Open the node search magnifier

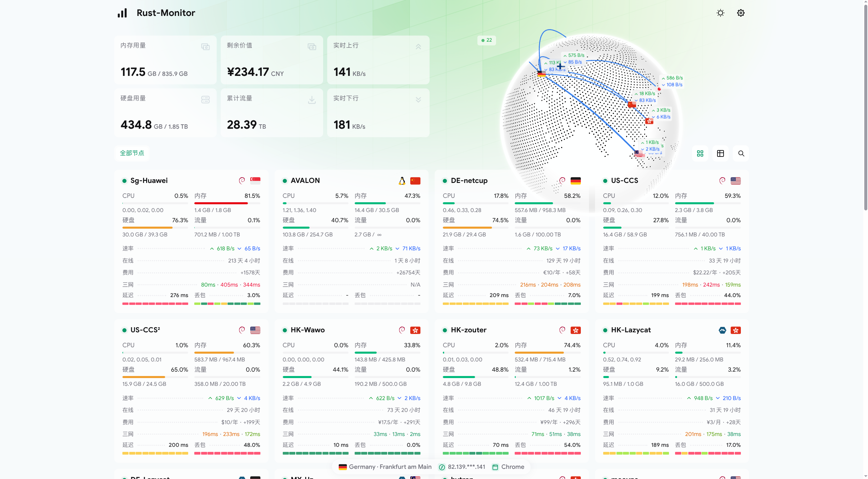point(741,153)
